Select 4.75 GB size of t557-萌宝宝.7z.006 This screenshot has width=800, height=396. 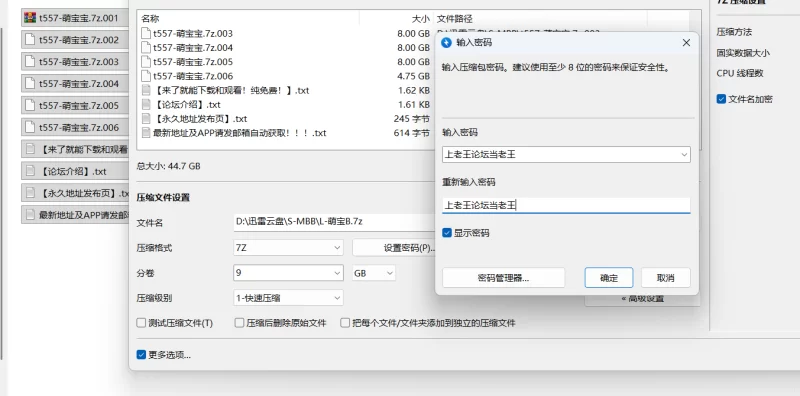(413, 77)
